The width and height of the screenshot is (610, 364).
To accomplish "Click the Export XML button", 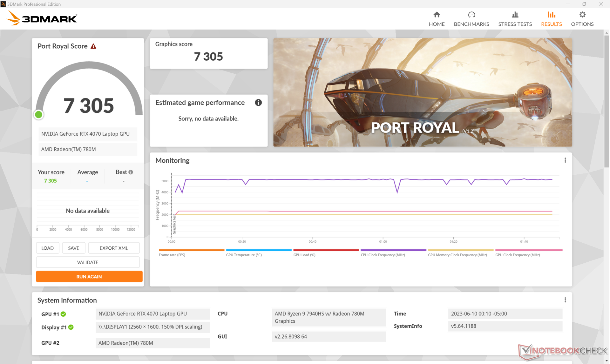I will click(114, 248).
